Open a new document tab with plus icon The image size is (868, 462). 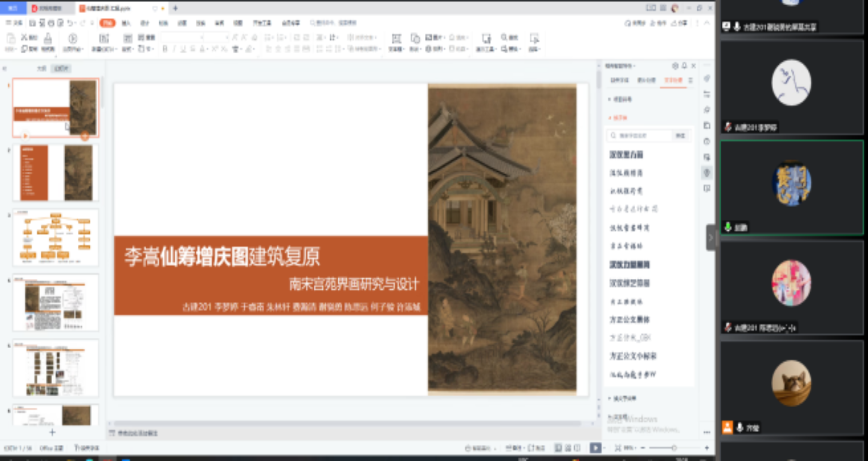175,8
